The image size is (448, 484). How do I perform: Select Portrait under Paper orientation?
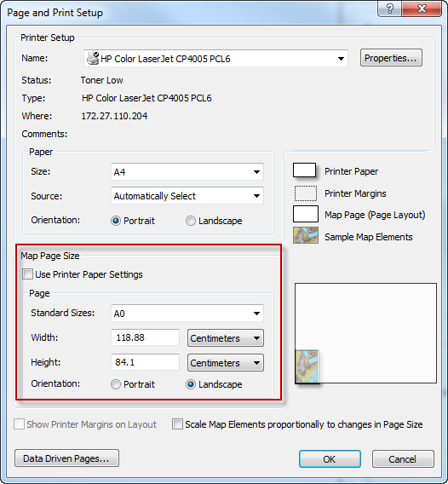115,221
